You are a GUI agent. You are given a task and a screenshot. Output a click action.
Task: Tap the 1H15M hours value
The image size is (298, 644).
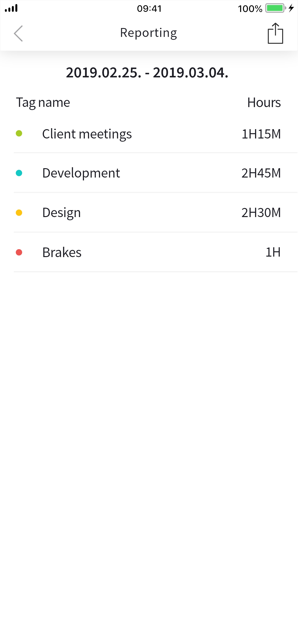[x=261, y=134]
